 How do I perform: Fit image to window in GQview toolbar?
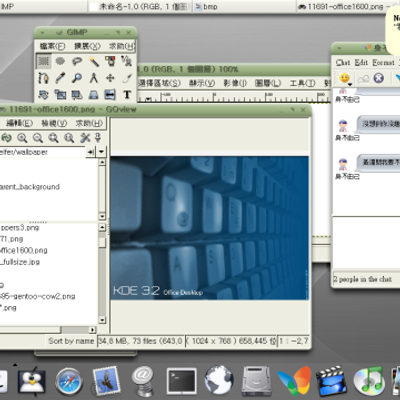coord(53,138)
